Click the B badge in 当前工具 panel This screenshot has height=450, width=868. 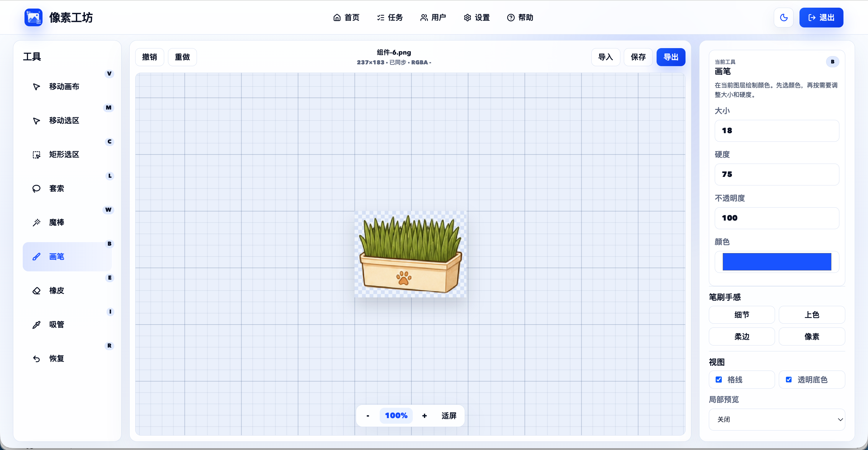click(833, 62)
